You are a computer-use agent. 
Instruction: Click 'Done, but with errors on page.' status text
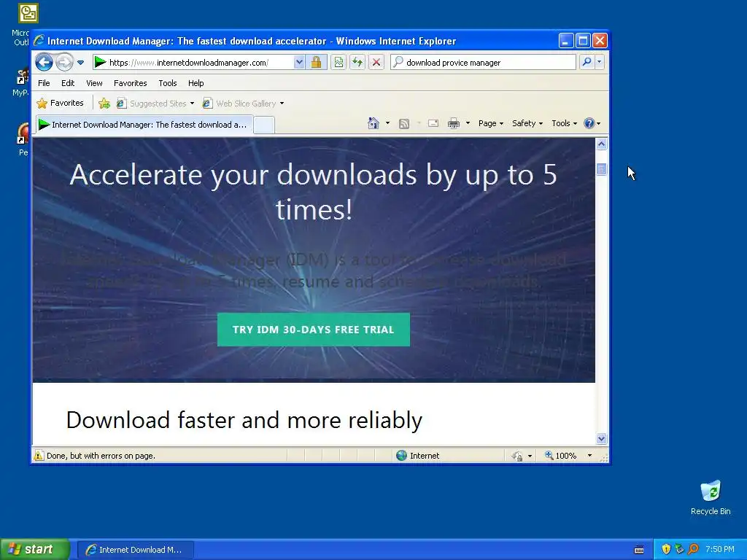[101, 456]
